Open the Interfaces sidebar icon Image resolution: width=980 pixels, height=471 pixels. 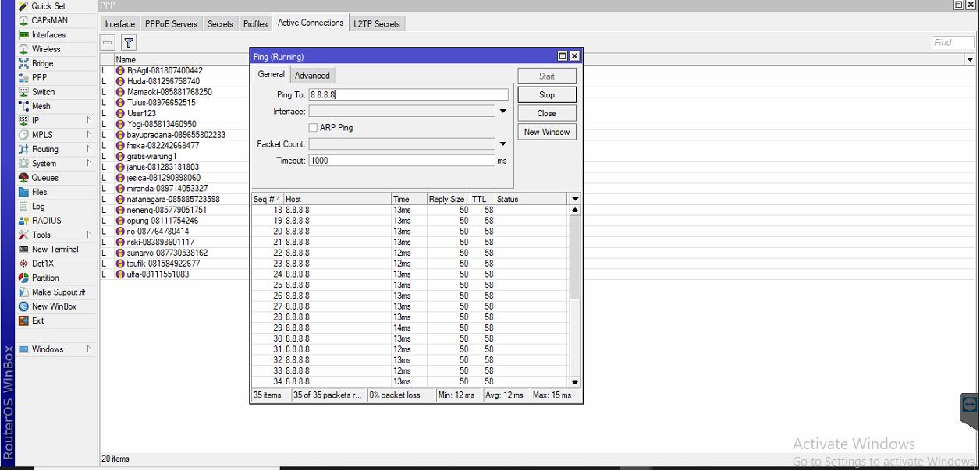pos(23,35)
